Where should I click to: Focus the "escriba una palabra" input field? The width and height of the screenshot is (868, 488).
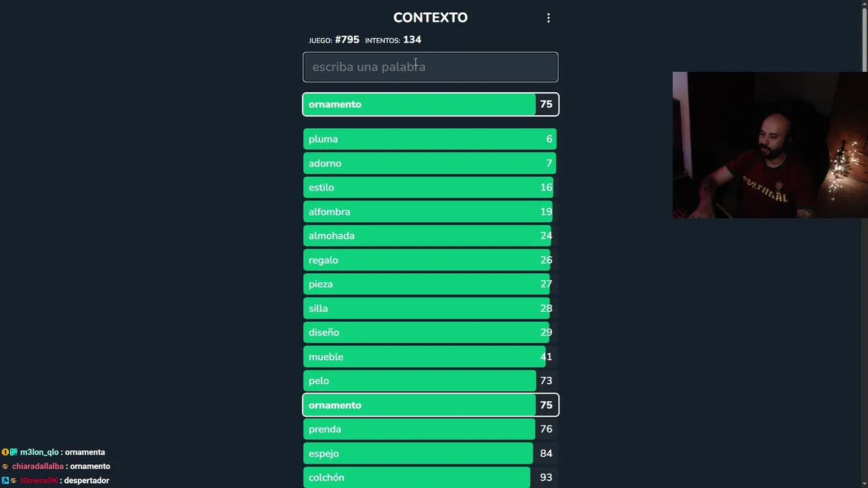tap(430, 67)
